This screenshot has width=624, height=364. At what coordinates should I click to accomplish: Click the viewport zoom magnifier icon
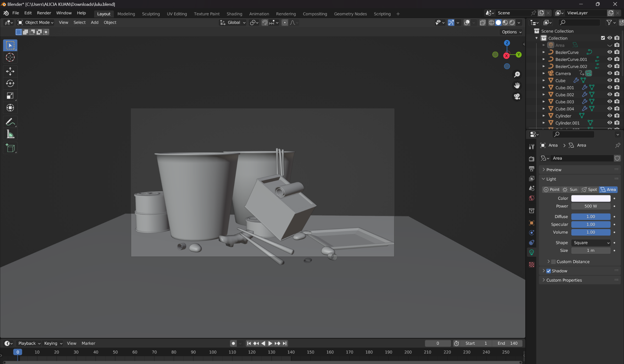pyautogui.click(x=517, y=74)
